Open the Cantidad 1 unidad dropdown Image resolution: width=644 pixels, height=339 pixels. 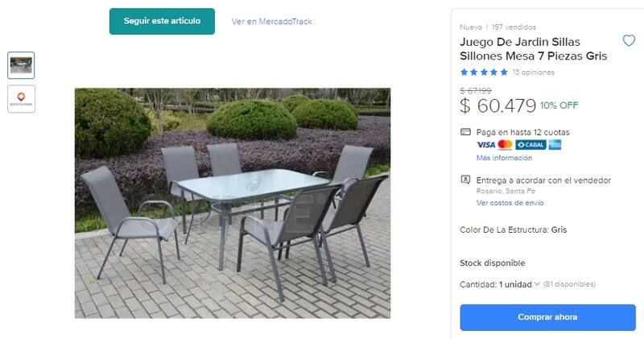(499, 284)
